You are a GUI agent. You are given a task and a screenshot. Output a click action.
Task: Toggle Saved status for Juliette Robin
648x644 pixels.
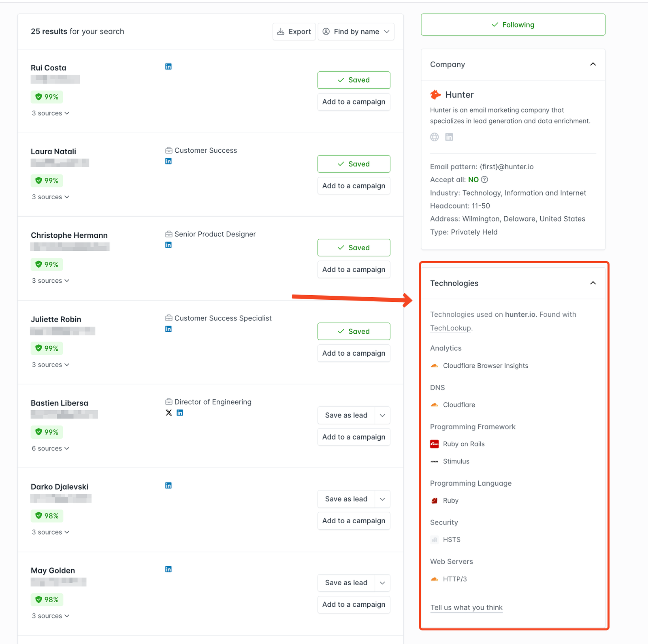(354, 331)
